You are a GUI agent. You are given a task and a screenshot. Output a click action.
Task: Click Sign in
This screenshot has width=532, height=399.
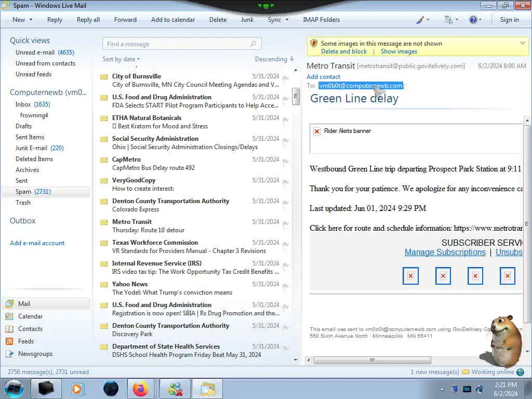509,20
